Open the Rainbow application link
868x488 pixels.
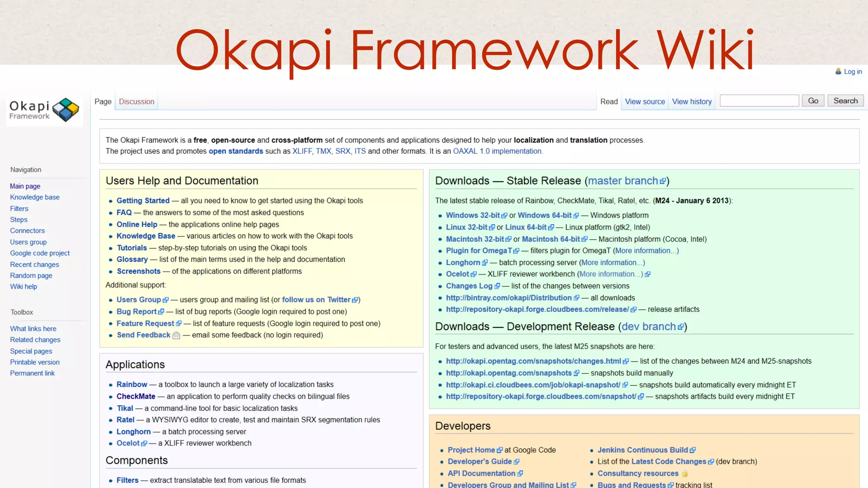(x=132, y=385)
